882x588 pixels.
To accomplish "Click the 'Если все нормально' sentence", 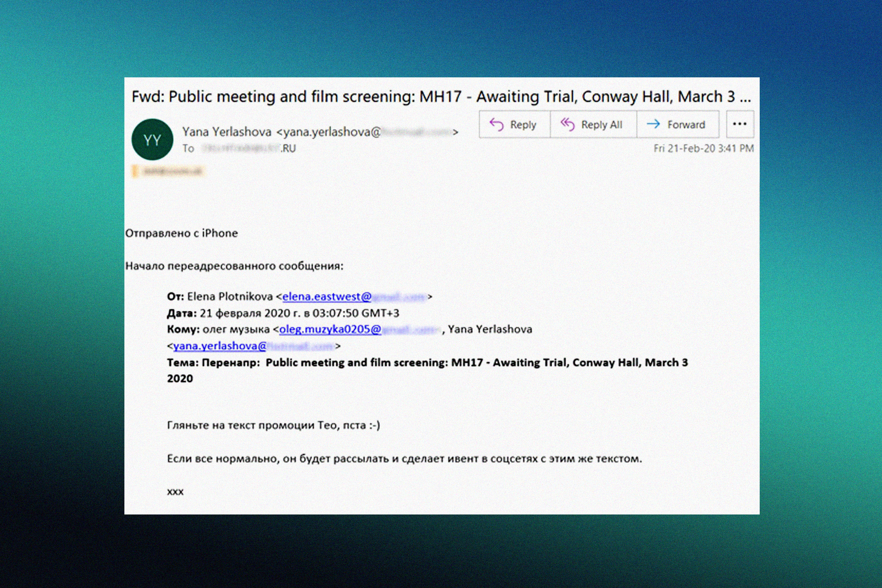I will click(x=404, y=459).
